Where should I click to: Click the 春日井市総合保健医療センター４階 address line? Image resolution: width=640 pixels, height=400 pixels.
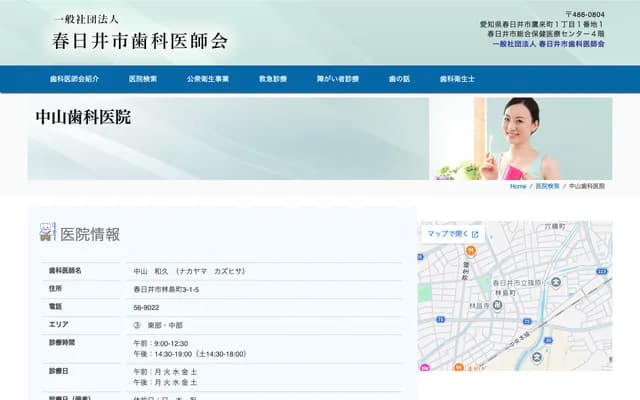tap(546, 34)
